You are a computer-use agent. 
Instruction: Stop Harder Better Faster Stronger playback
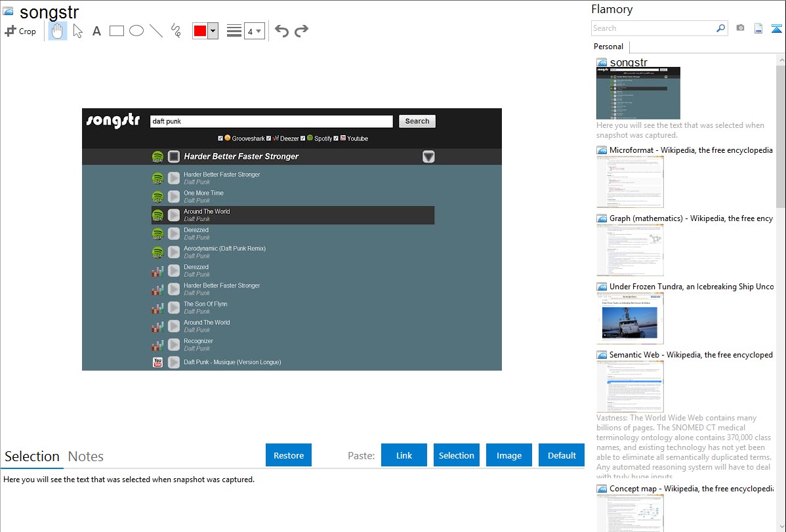coord(174,157)
